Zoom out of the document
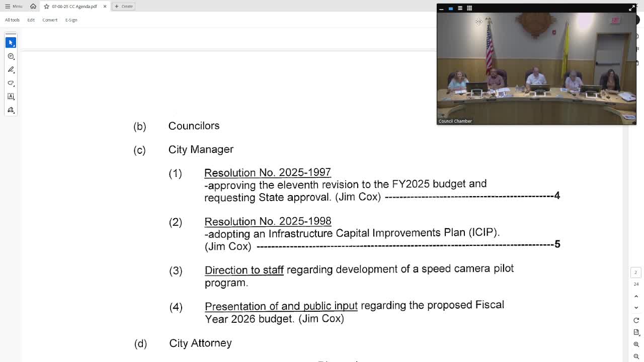 [x=636, y=356]
